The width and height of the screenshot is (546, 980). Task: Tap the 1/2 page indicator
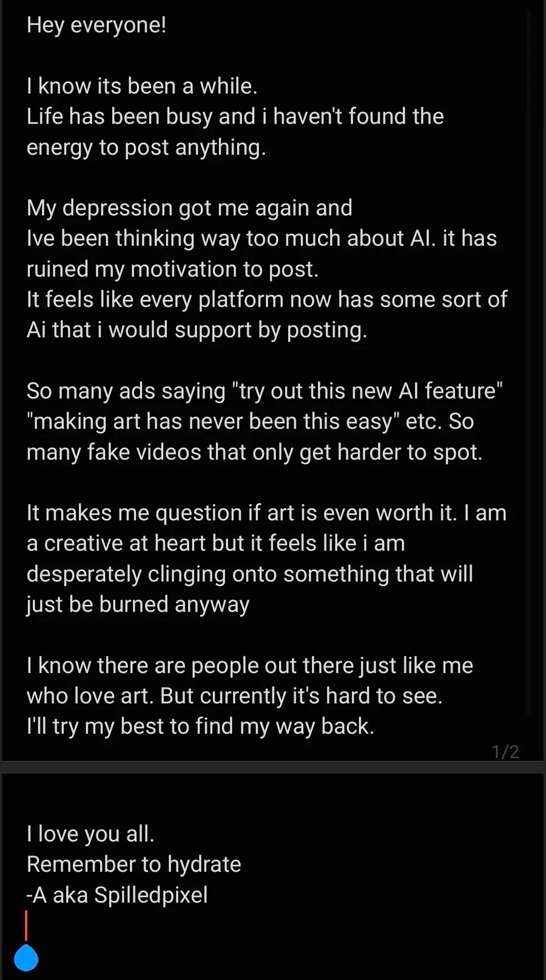(x=505, y=752)
